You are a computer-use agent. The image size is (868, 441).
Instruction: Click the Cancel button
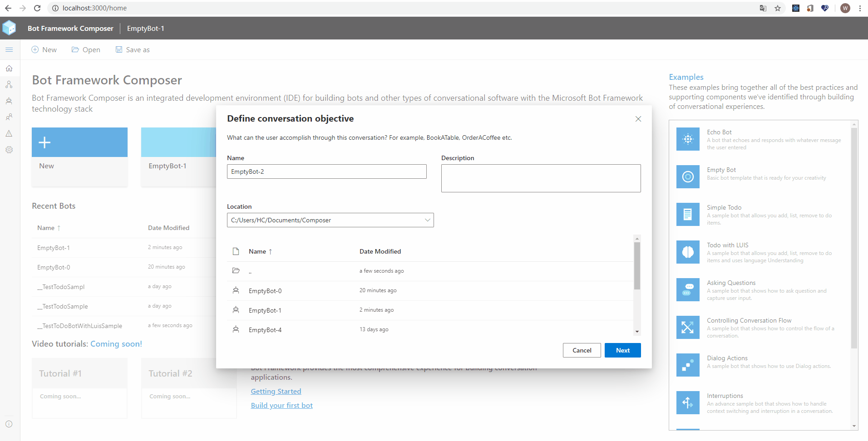click(x=582, y=350)
